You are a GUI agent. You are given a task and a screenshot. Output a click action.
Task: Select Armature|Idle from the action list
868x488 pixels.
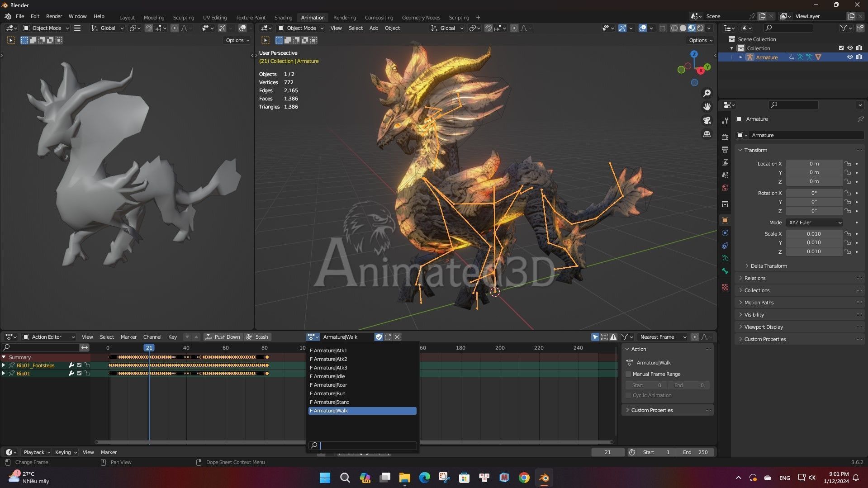[x=362, y=376]
